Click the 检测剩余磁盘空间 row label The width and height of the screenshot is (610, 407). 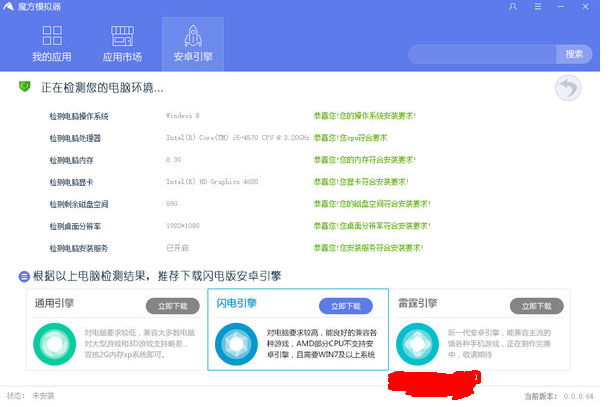[x=79, y=204]
